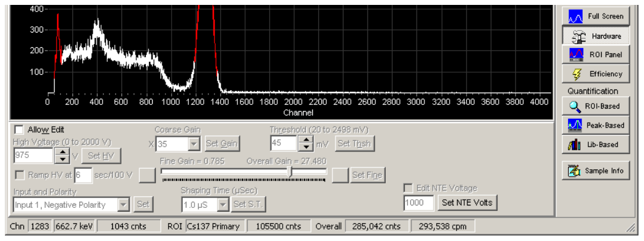
Task: Click the Set HV button
Action: tap(101, 156)
